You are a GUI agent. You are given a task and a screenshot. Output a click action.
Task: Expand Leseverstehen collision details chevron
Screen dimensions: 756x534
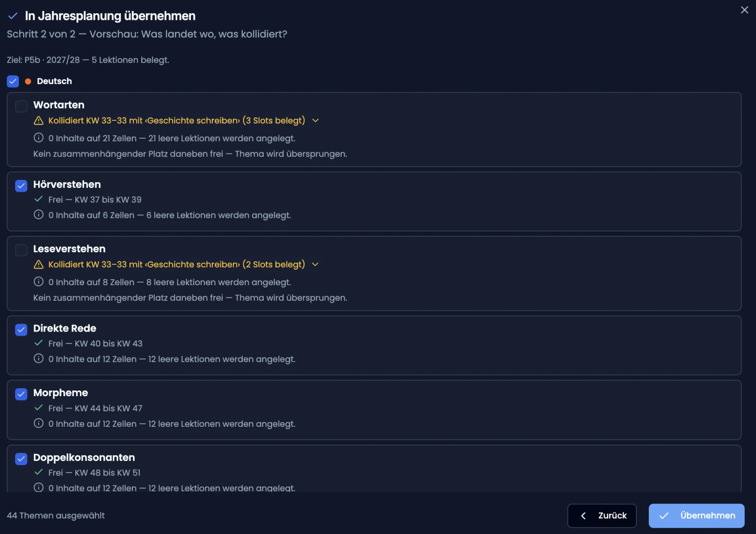pyautogui.click(x=316, y=265)
